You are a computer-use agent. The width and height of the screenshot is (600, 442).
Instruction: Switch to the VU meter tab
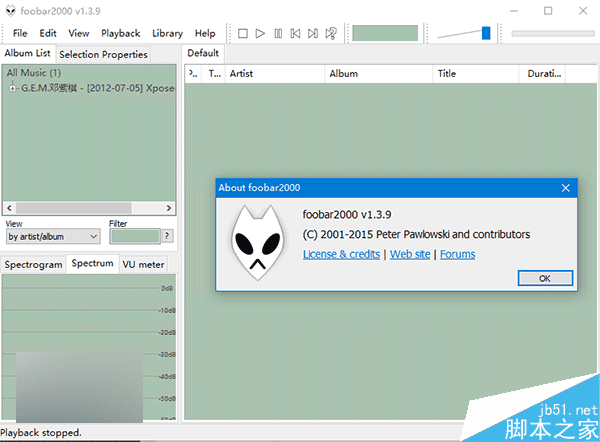point(143,265)
